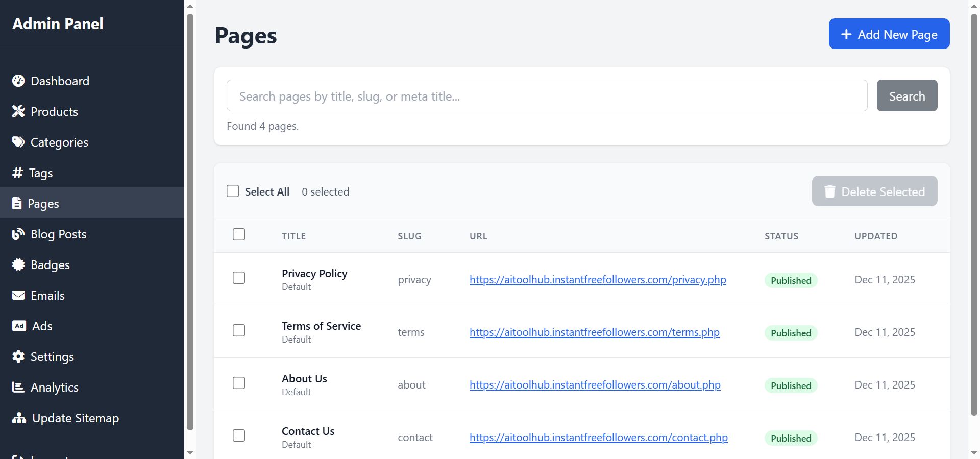Click the Tags hashtag icon
The image size is (980, 459).
18,173
